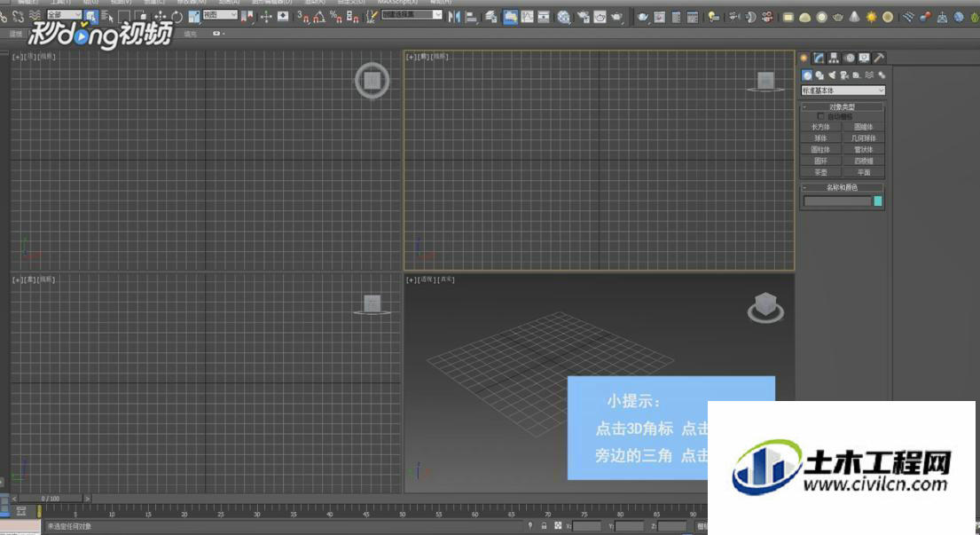Switch to the Hierarchy panel tab
Viewport: 980px width, 535px height.
click(834, 59)
